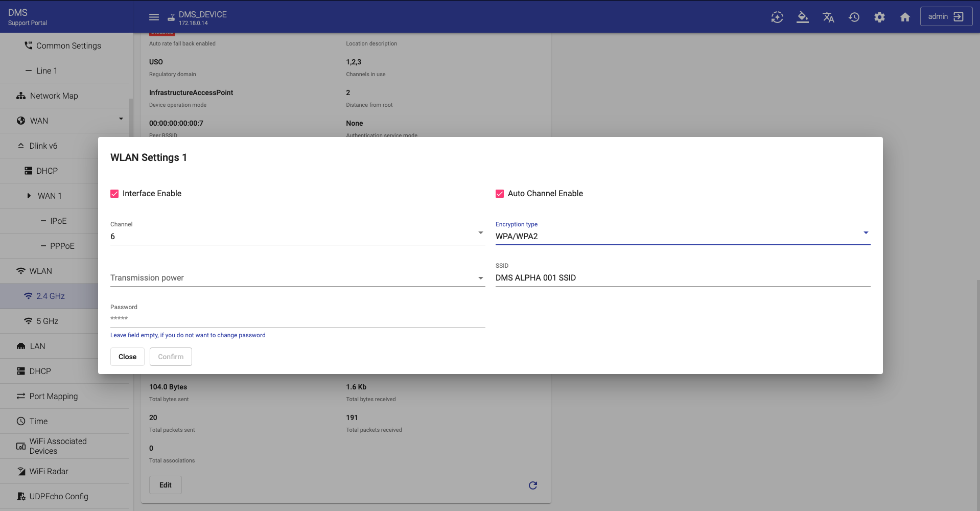Open the language translation icon
The height and width of the screenshot is (511, 980).
[828, 17]
